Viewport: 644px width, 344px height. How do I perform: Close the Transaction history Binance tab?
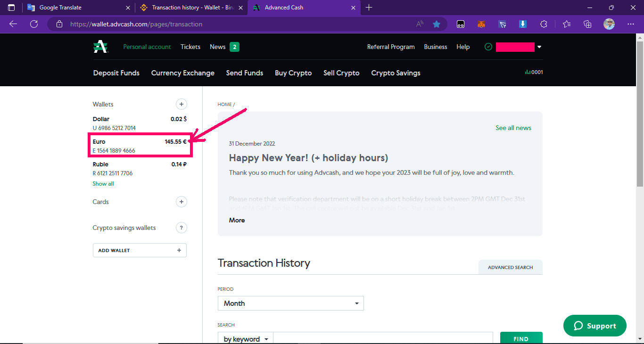(241, 8)
